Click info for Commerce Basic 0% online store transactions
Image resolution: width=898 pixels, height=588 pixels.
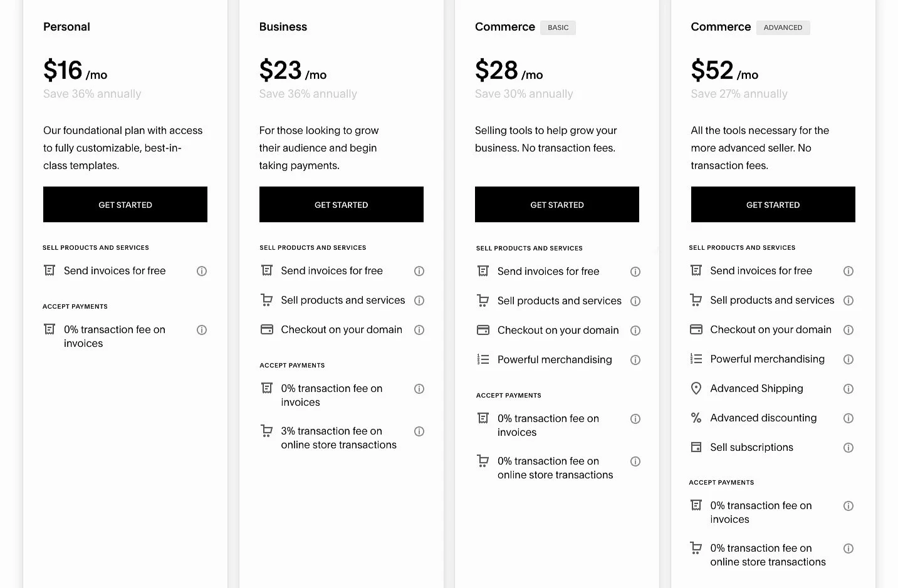[x=635, y=462]
